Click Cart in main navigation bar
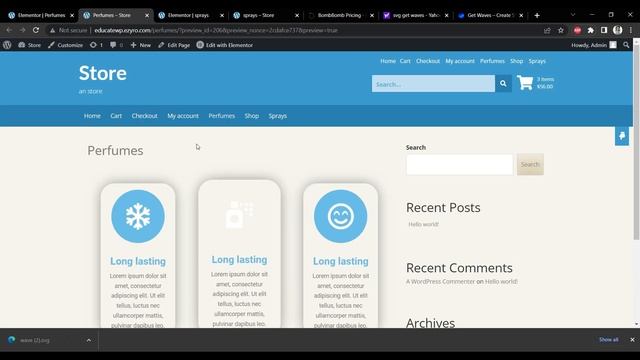This screenshot has height=360, width=640. click(x=116, y=116)
